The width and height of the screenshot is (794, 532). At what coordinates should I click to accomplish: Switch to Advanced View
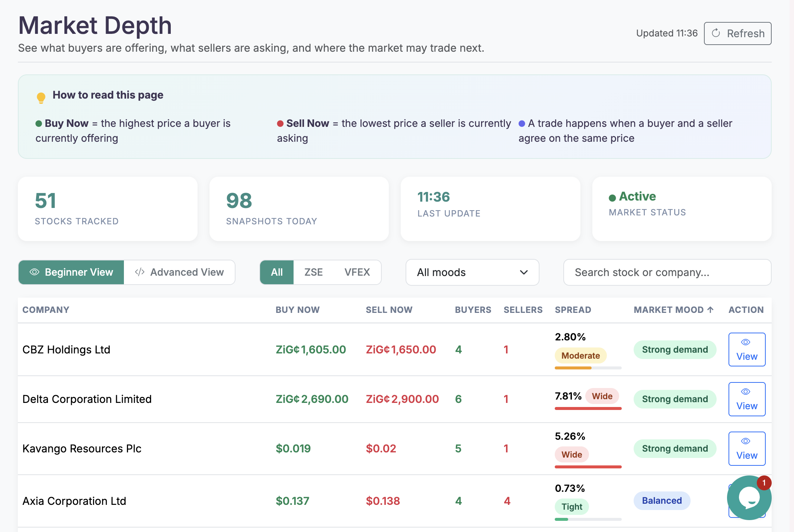pos(180,272)
